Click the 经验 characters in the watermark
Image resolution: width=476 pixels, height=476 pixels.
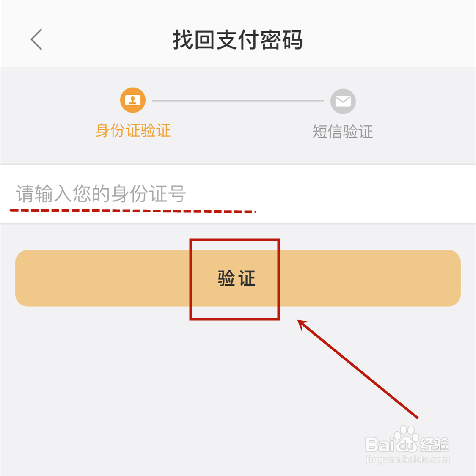[434, 444]
